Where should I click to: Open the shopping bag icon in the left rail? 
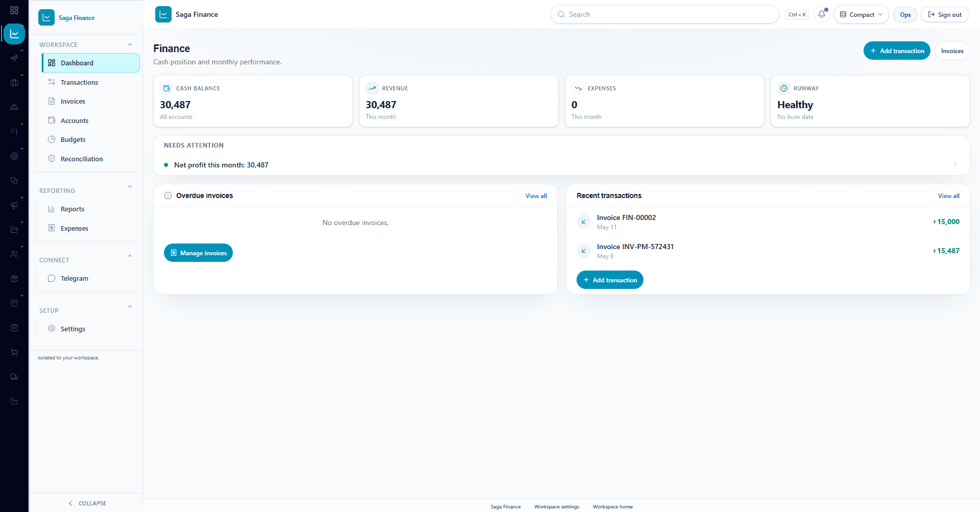pos(14,328)
